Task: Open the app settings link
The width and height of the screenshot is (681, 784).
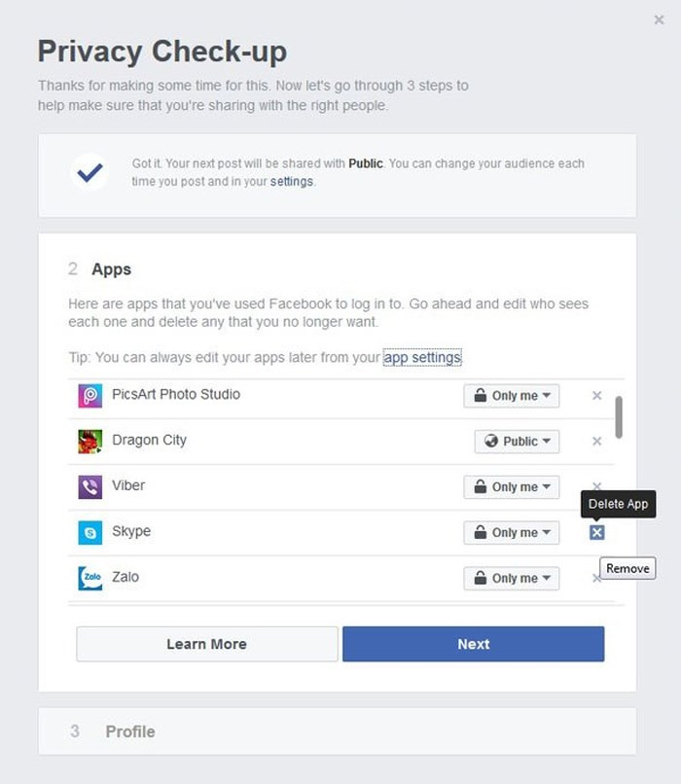Action: (x=422, y=358)
